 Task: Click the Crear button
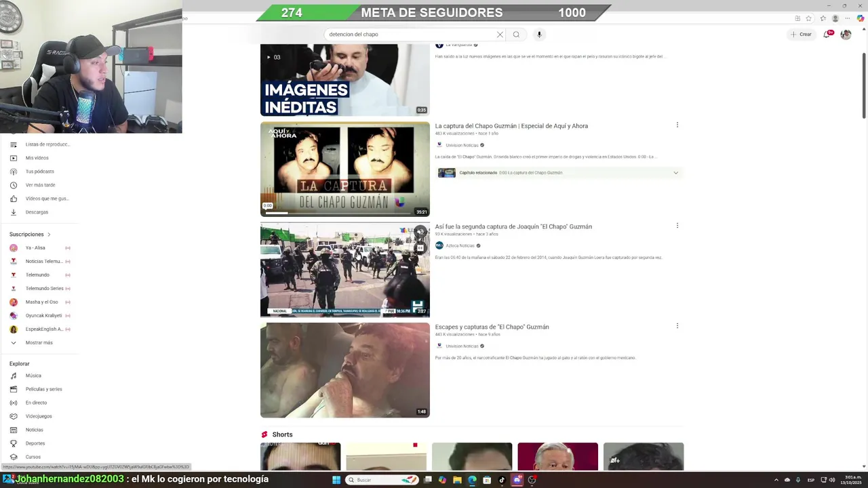pyautogui.click(x=801, y=34)
